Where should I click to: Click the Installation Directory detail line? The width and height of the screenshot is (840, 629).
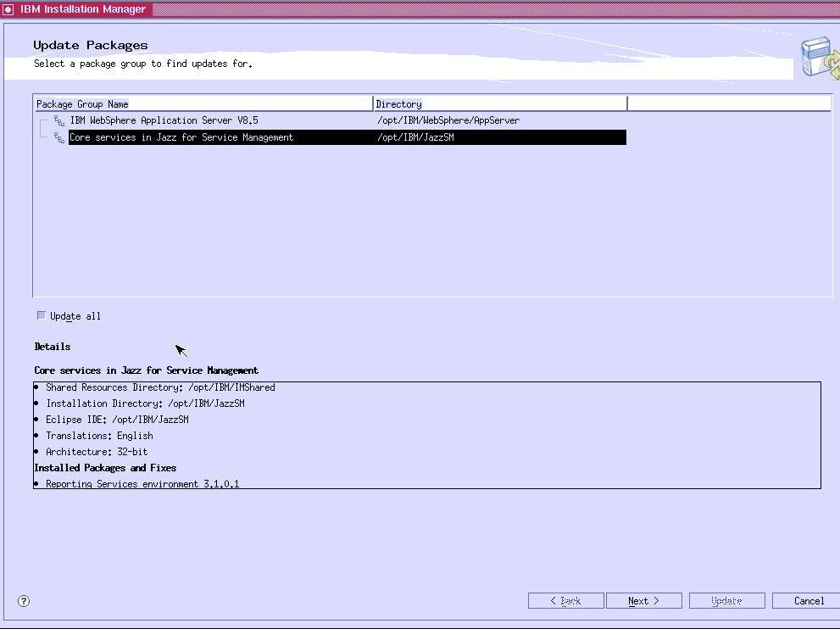pyautogui.click(x=145, y=404)
